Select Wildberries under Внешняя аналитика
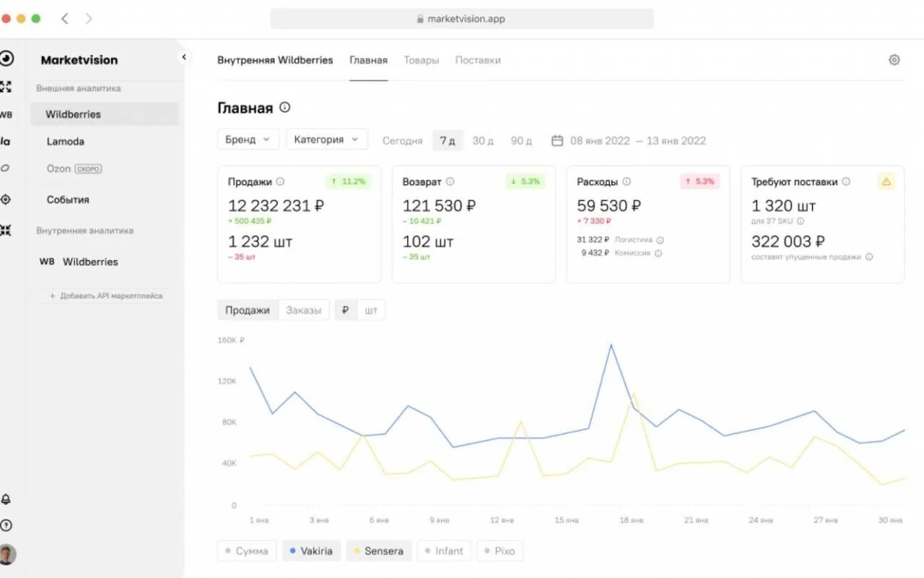The height and width of the screenshot is (578, 924). click(x=105, y=114)
